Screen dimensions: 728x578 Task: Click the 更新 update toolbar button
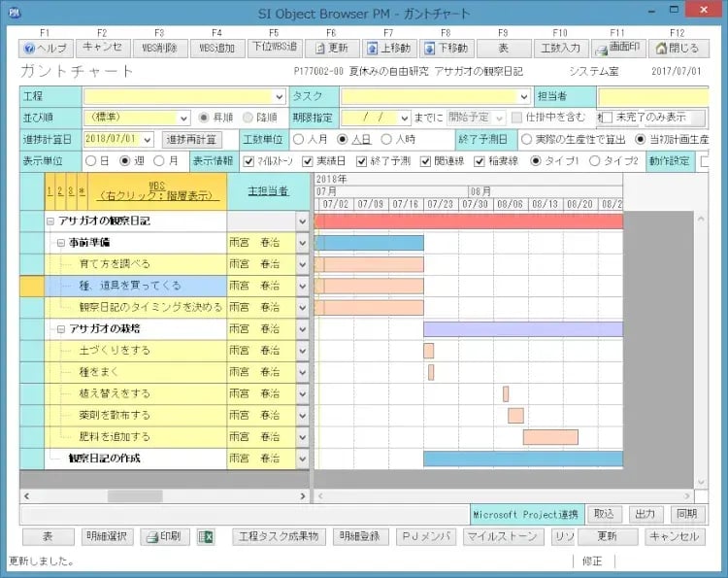click(x=332, y=47)
